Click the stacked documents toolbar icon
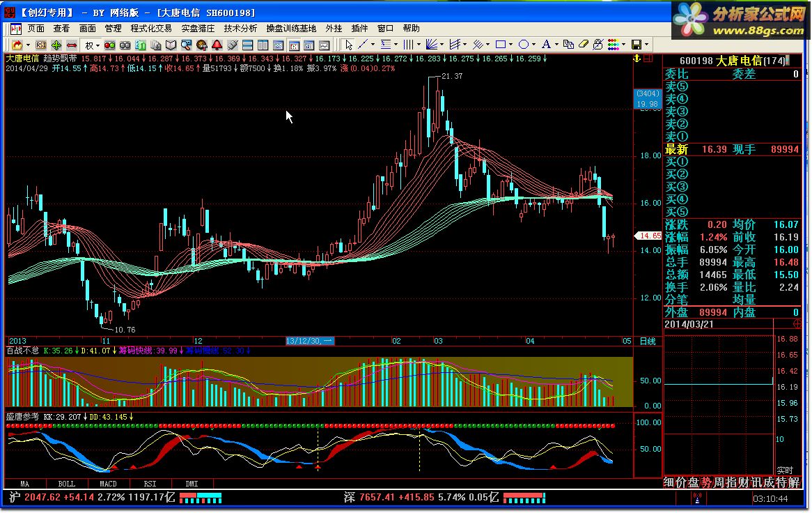Image resolution: width=812 pixels, height=513 pixels. click(x=155, y=45)
